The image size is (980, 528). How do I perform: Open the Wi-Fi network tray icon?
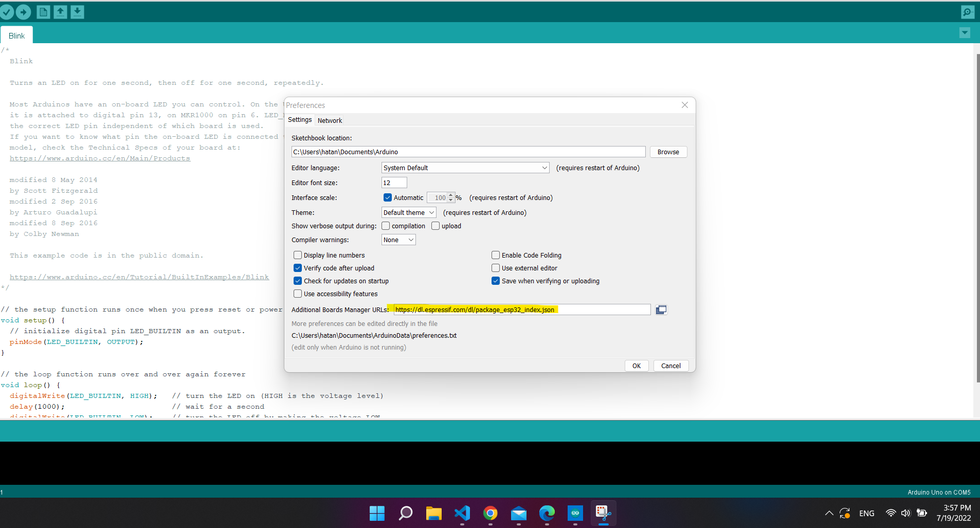[891, 513]
